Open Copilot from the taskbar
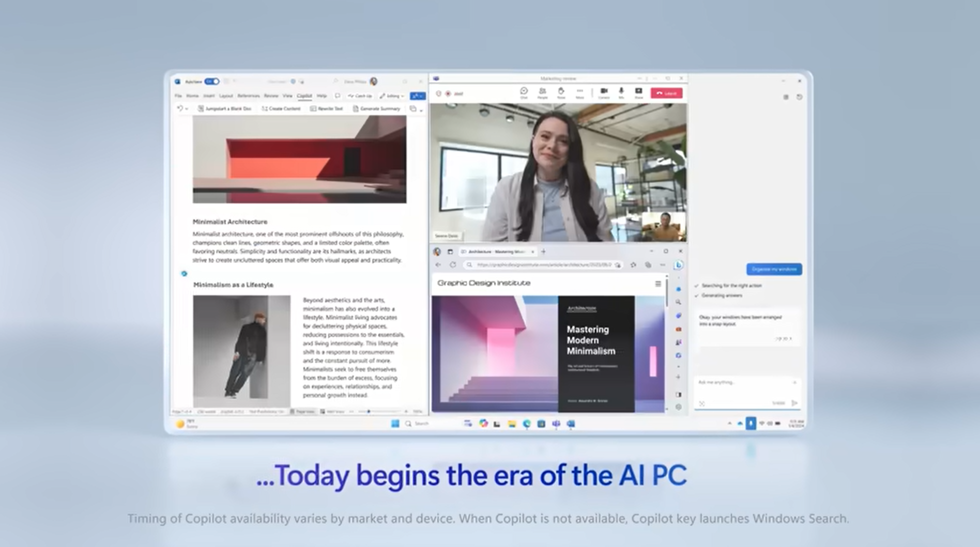Screen dimensions: 980x547 483,424
